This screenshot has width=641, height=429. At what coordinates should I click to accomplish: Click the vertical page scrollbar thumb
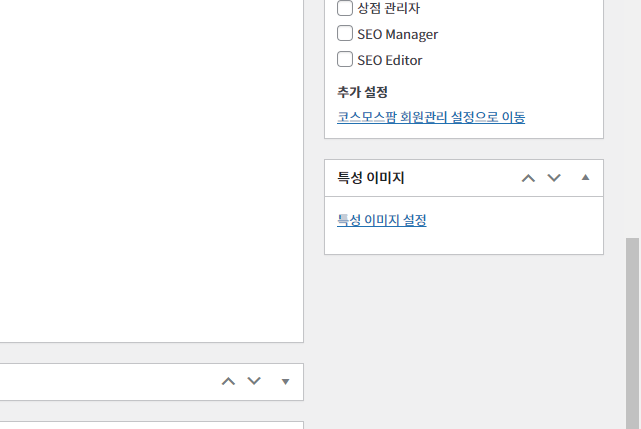(x=632, y=333)
